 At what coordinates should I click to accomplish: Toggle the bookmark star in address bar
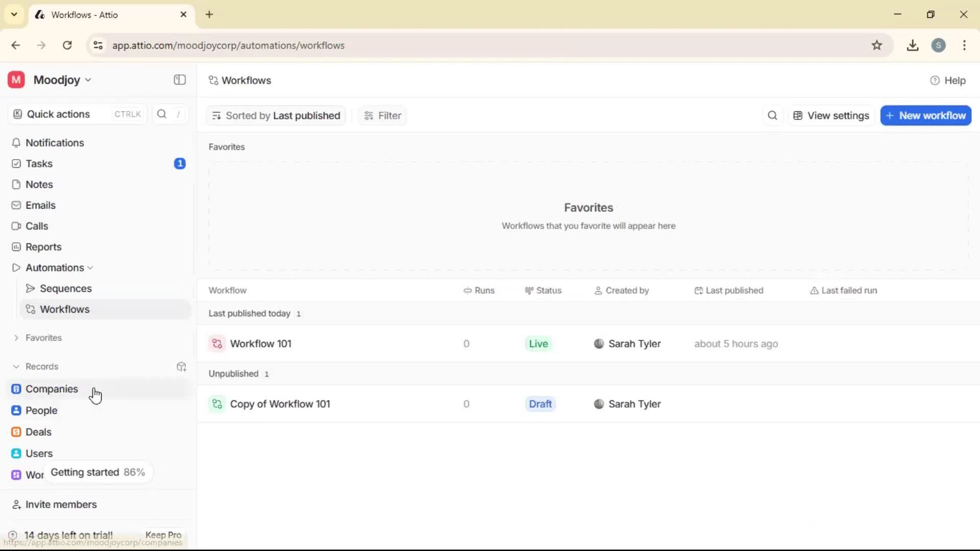(877, 45)
